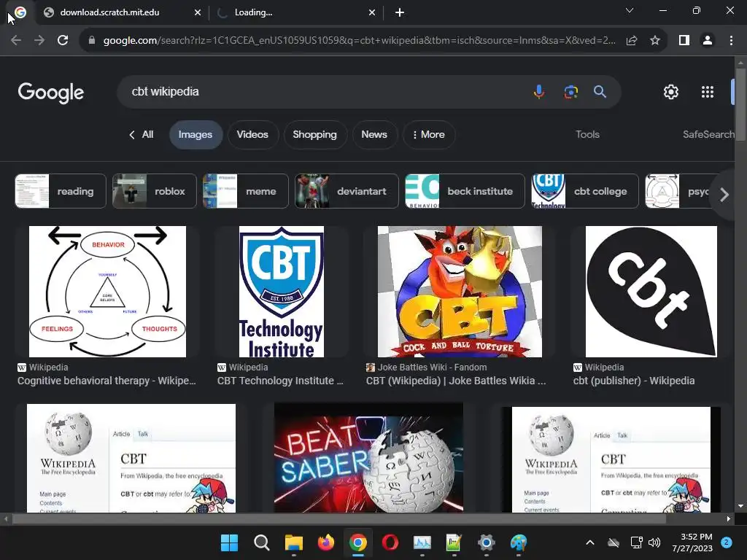
Task: Open Paint from taskbar
Action: [519, 542]
